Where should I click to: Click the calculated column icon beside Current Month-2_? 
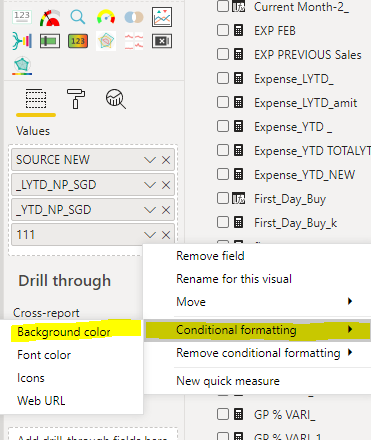pos(239,6)
